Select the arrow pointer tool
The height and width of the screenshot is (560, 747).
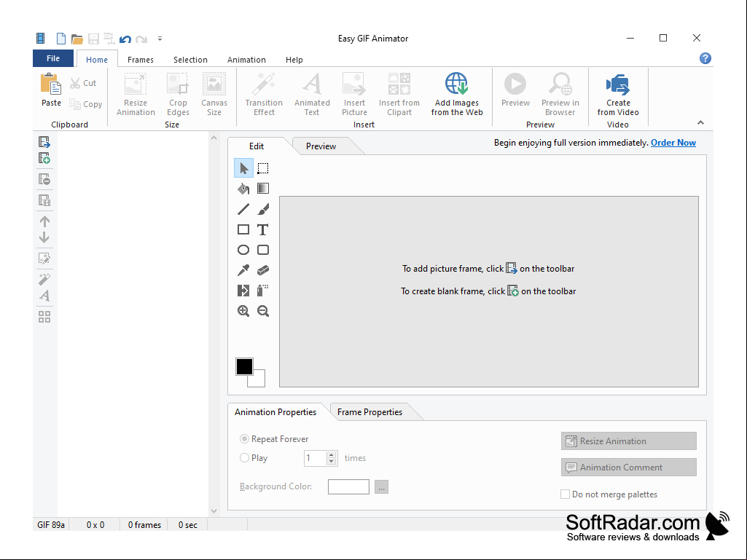tap(243, 168)
